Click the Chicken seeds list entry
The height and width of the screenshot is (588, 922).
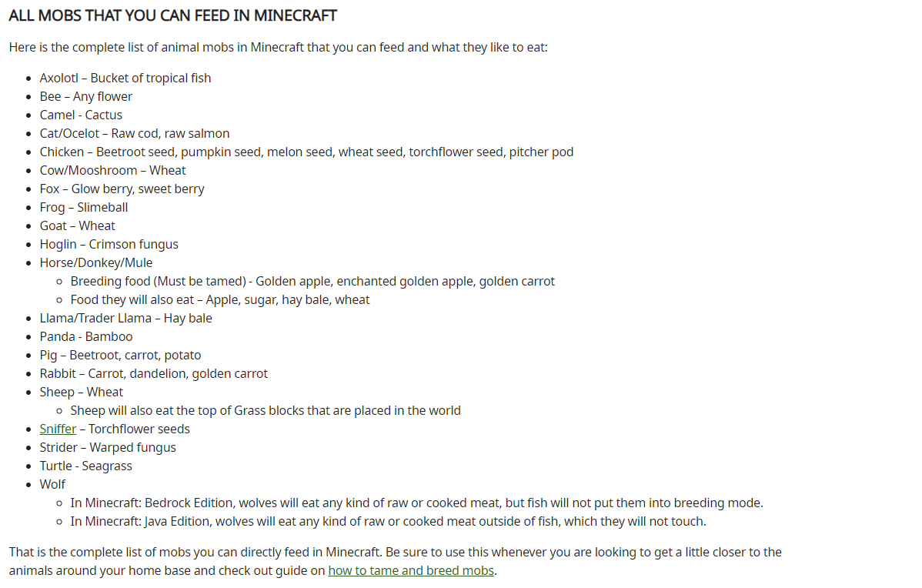coord(306,152)
